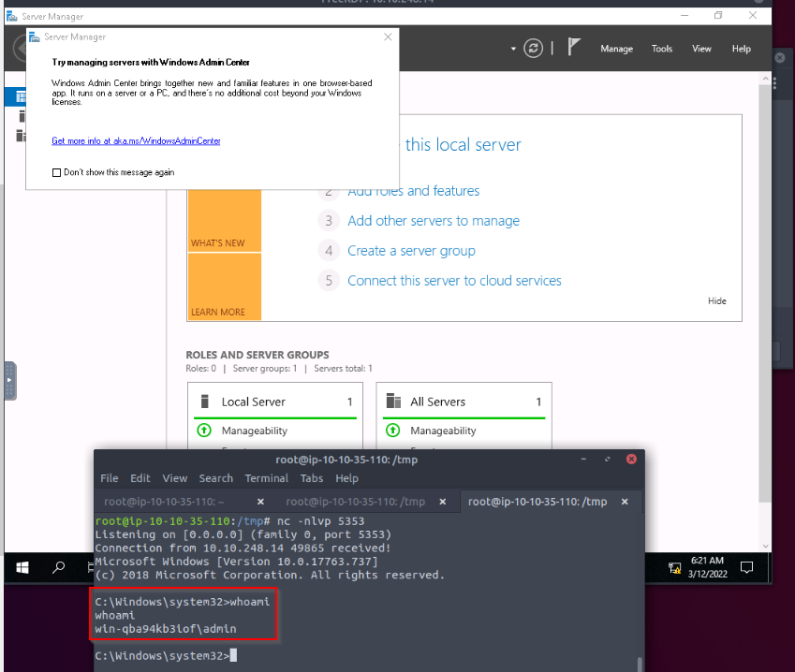Open the Windows action center notification icon
The width and height of the screenshot is (795, 672).
pyautogui.click(x=746, y=567)
